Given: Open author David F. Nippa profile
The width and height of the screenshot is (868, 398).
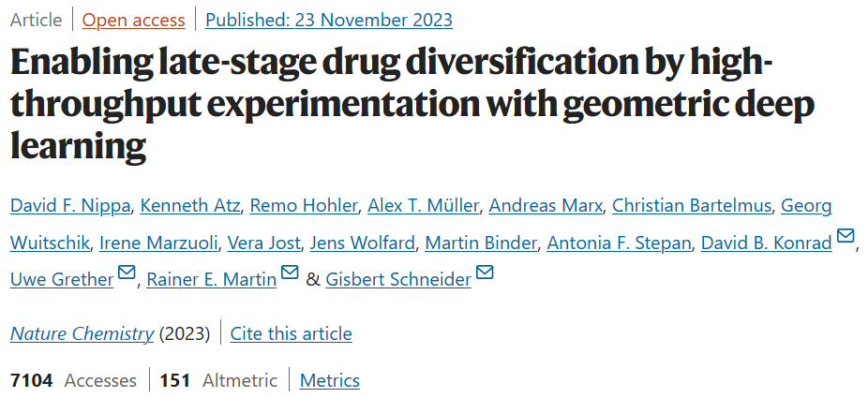Looking at the screenshot, I should [73, 206].
